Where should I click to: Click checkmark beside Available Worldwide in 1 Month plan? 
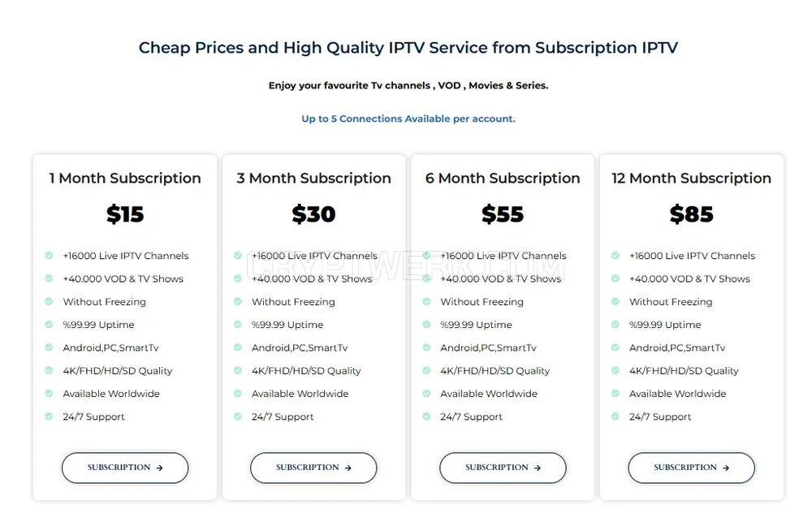(x=49, y=393)
